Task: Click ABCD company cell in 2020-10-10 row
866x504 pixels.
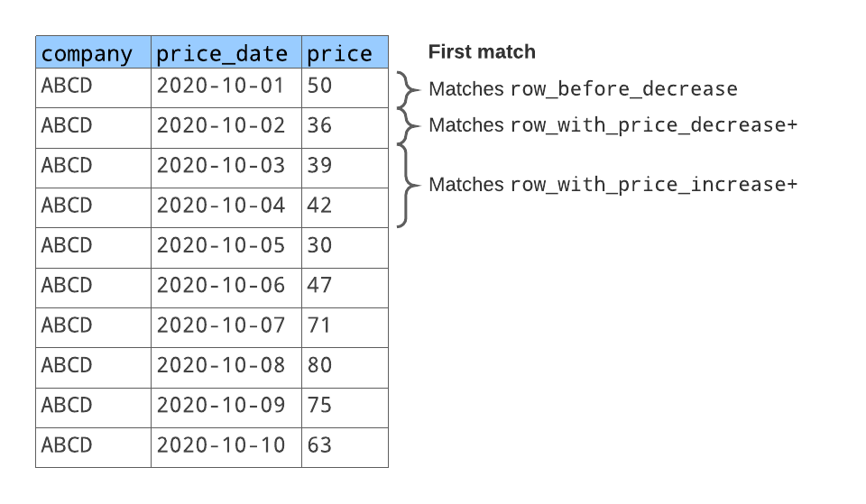Action: [68, 444]
